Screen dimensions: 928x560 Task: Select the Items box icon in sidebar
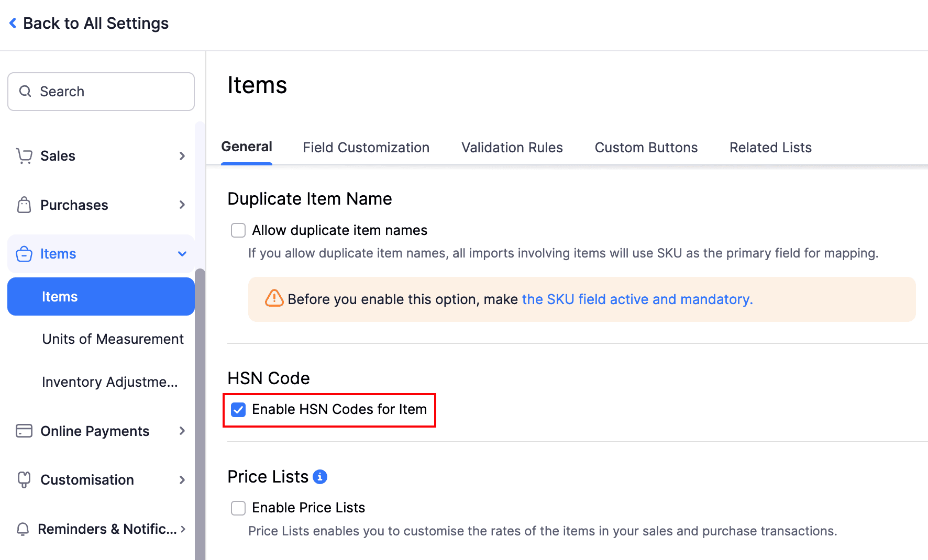pyautogui.click(x=24, y=254)
